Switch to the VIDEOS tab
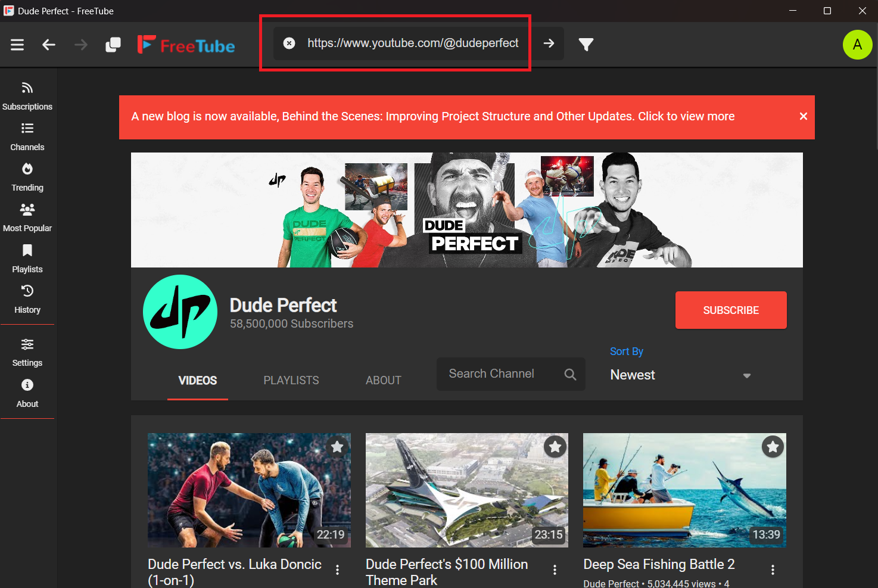 point(198,380)
